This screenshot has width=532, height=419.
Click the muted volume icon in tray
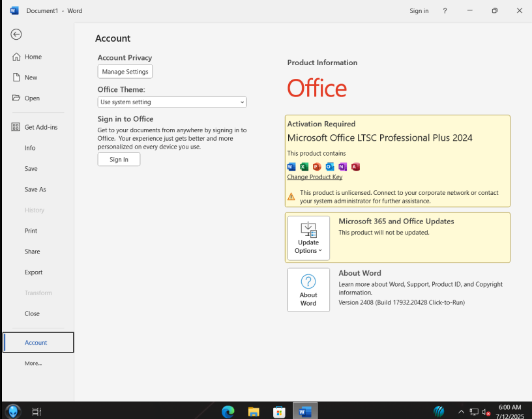486,412
